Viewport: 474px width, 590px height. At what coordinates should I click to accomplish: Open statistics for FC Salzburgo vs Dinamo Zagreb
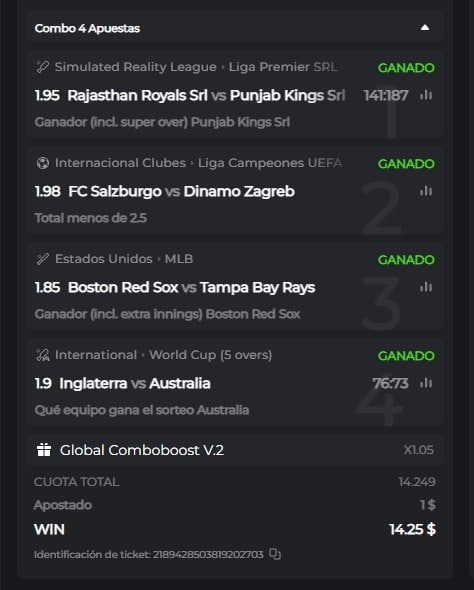pyautogui.click(x=426, y=191)
